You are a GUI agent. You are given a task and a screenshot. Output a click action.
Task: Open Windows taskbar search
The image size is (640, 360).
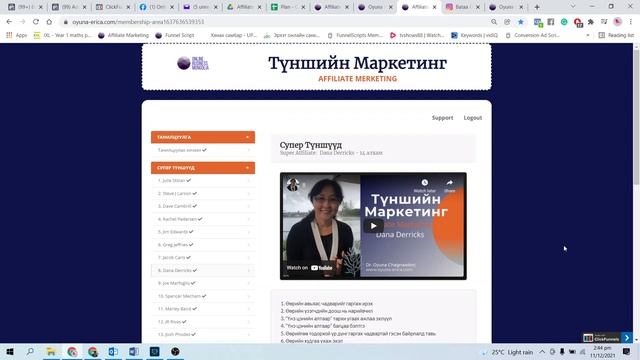tap(30, 351)
